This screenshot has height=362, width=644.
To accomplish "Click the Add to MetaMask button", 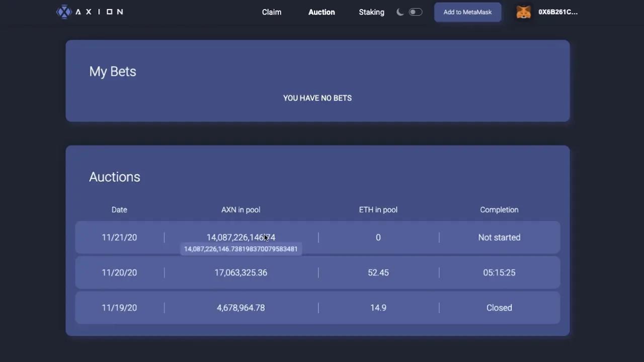I will click(467, 12).
